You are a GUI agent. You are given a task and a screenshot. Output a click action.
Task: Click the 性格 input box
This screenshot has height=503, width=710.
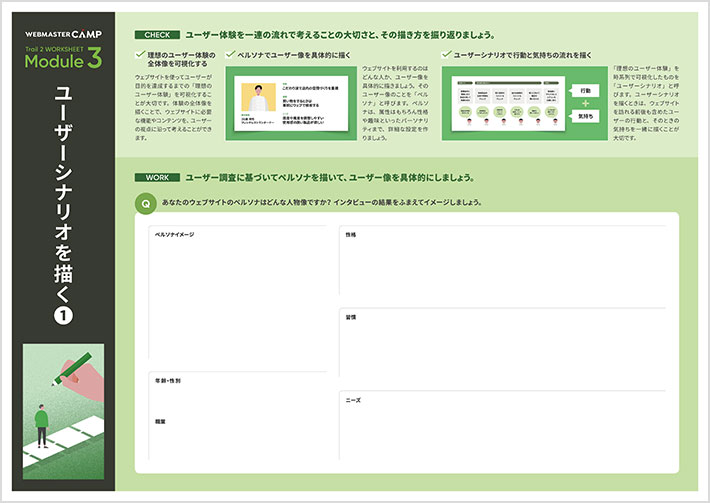coord(503,260)
